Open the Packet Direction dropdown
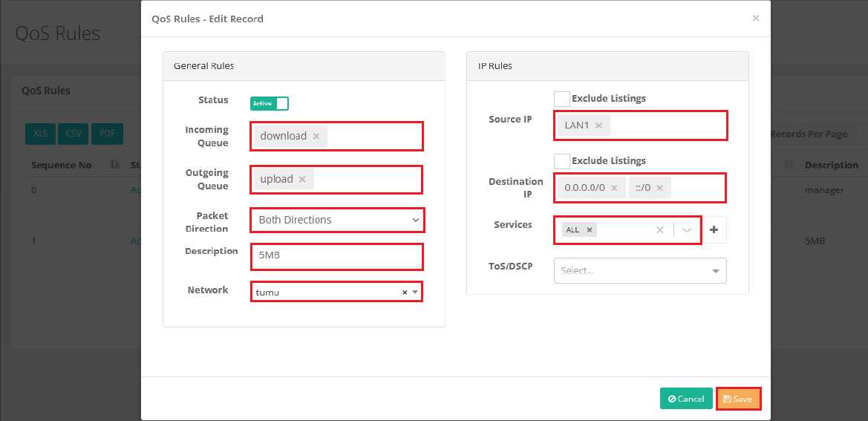868x421 pixels. [338, 220]
